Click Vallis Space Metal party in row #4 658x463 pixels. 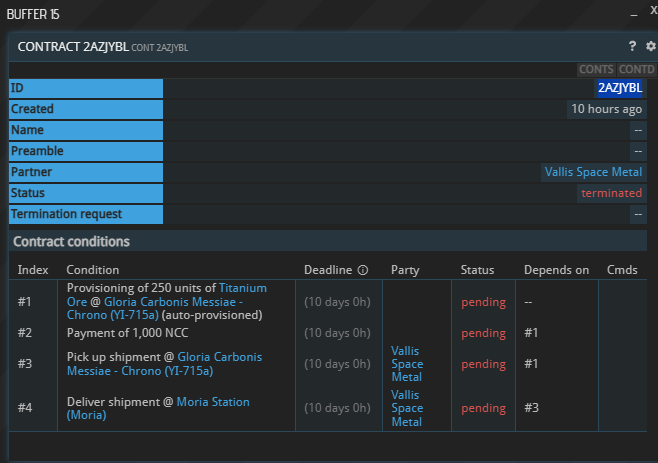pyautogui.click(x=407, y=408)
